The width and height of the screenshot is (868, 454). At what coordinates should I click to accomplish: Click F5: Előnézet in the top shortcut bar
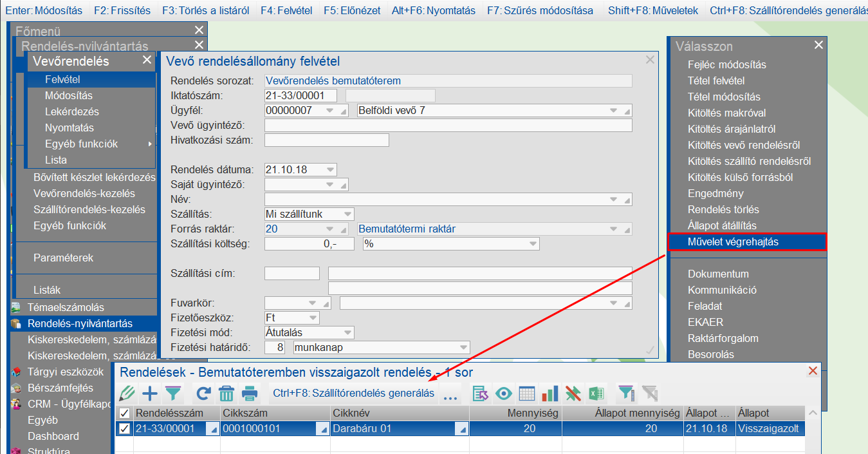point(352,10)
